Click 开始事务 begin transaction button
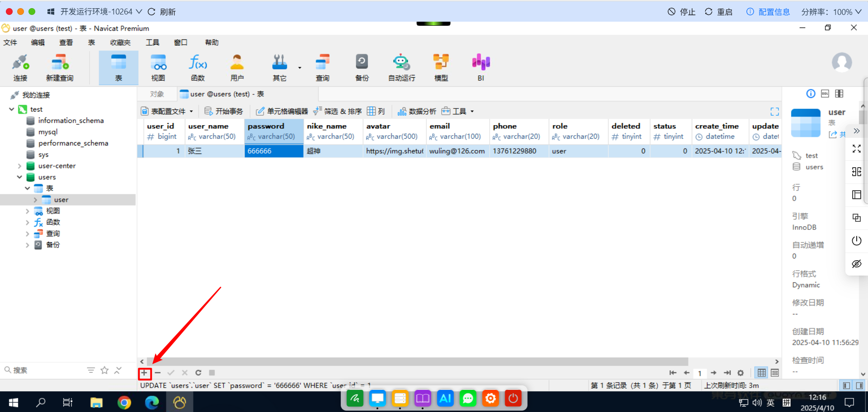The height and width of the screenshot is (412, 868). (x=224, y=111)
